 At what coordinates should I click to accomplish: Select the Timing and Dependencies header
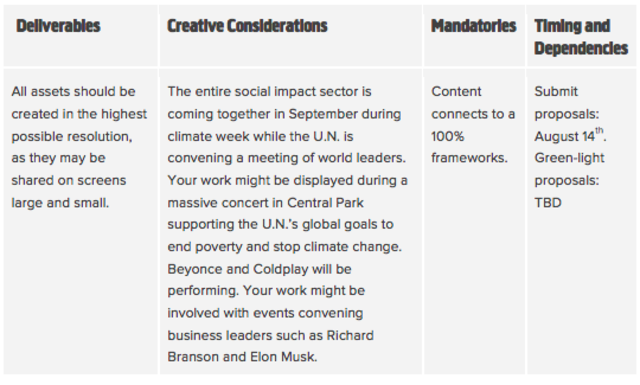tap(581, 37)
